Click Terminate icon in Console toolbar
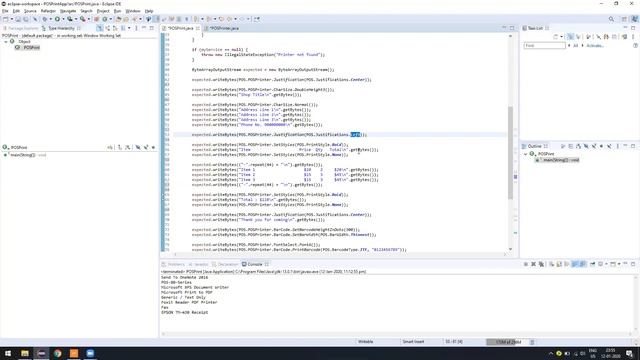 (x=525, y=264)
